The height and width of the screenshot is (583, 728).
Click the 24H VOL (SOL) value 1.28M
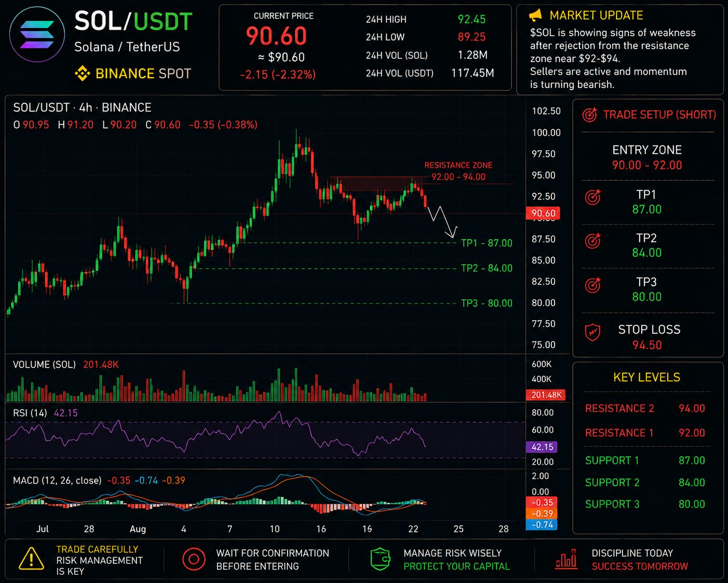coord(473,55)
